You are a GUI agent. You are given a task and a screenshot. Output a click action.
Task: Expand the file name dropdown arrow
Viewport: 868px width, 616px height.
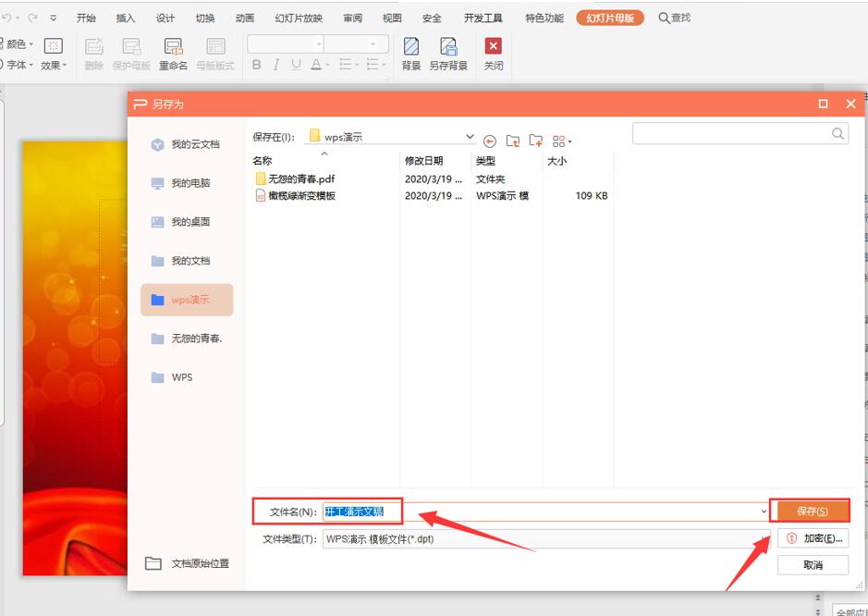(764, 511)
